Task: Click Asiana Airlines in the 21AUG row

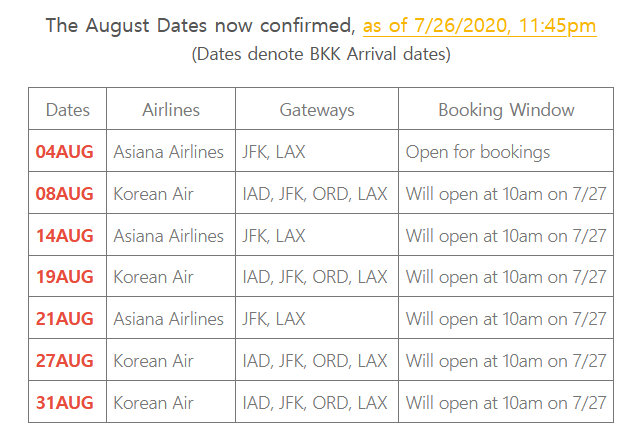Action: [168, 319]
